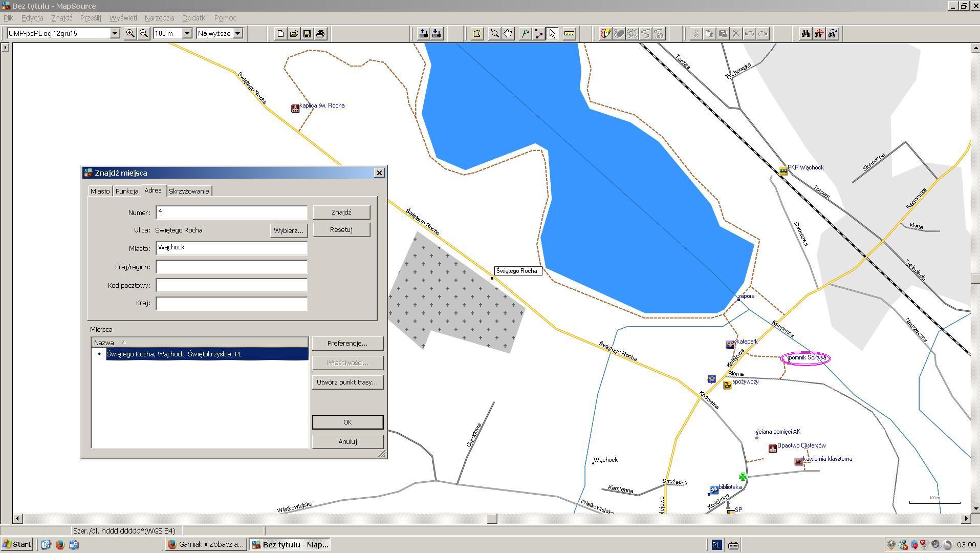Open the binoculars find places icon
The width and height of the screenshot is (980, 553).
[805, 34]
